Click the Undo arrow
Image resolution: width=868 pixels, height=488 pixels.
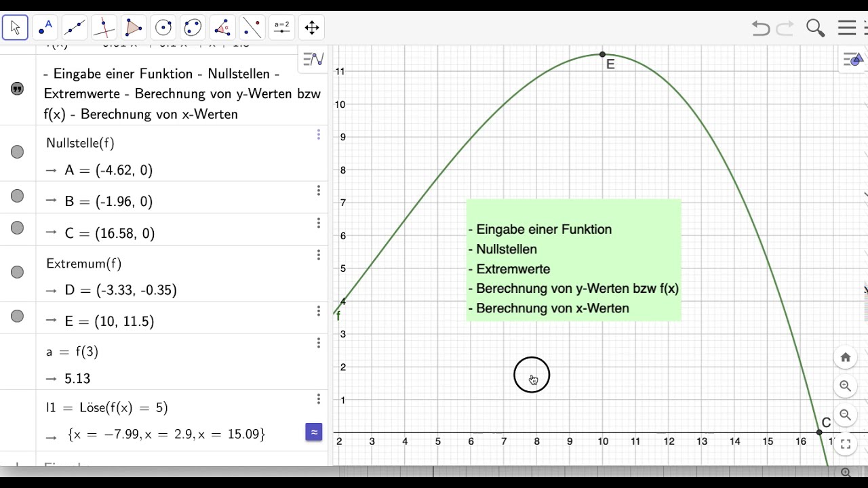[761, 28]
